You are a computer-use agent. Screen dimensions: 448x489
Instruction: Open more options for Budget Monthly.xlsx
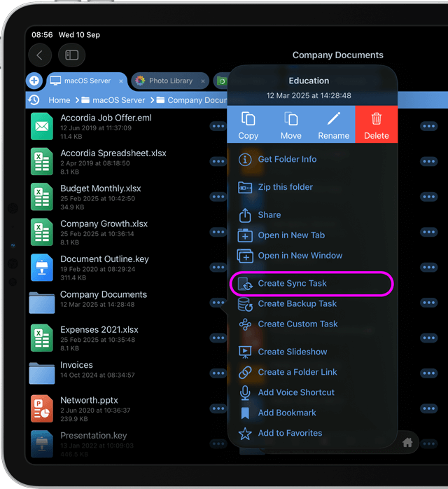218,197
